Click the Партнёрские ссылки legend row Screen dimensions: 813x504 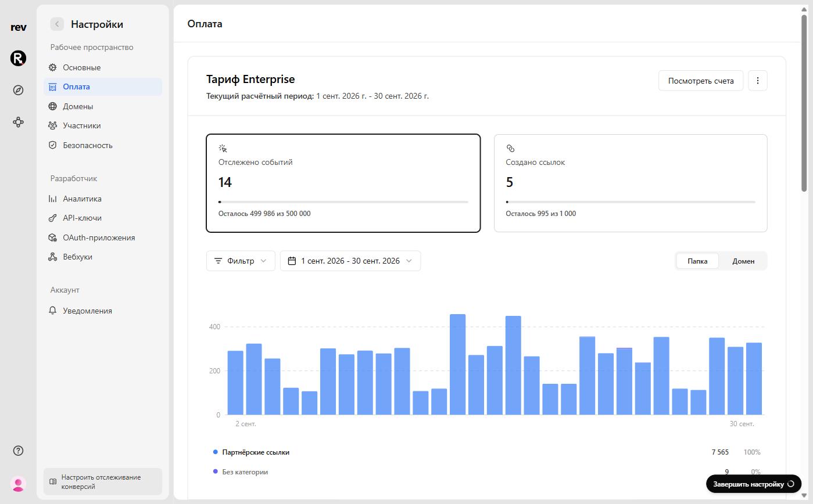point(487,452)
